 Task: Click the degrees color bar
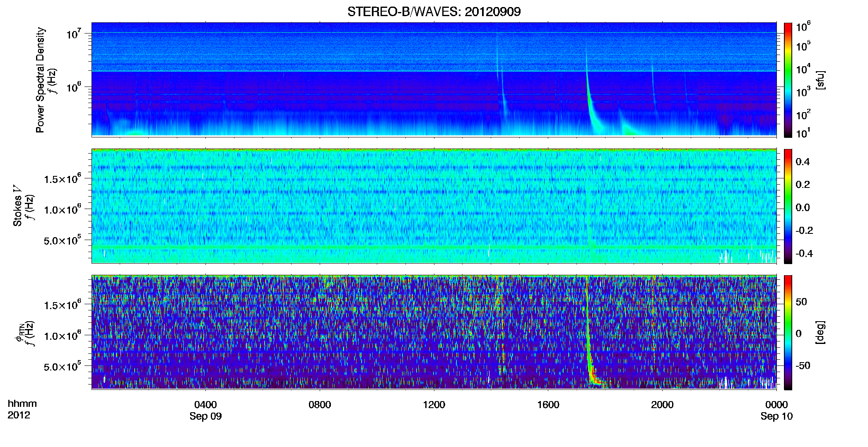tap(788, 332)
